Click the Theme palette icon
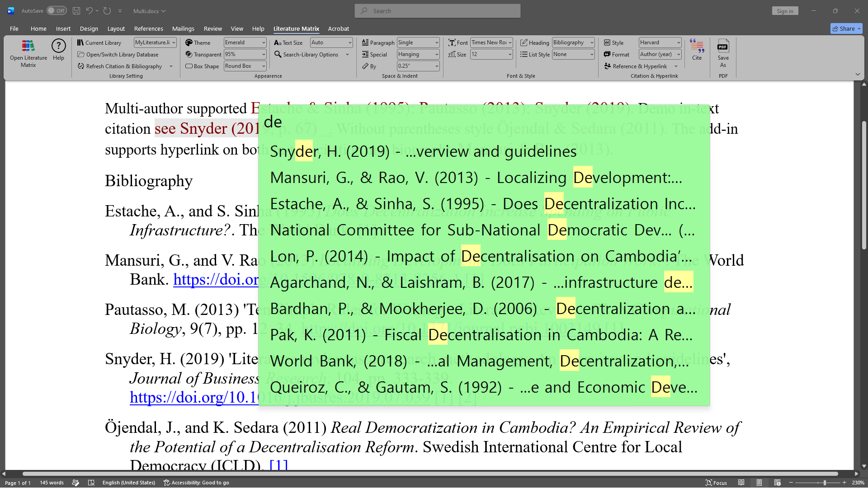 (189, 42)
